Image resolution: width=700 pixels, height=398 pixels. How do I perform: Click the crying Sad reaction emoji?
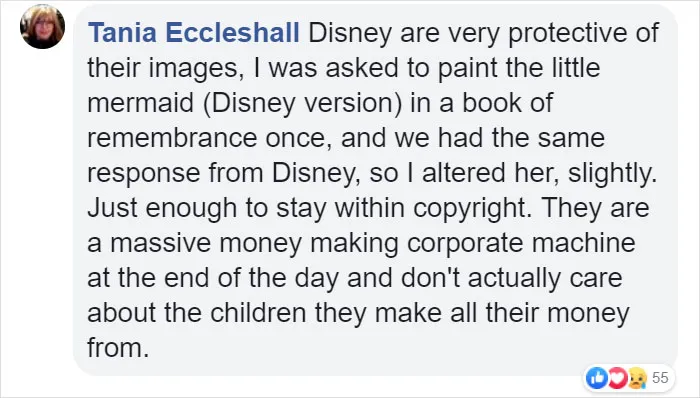(637, 378)
